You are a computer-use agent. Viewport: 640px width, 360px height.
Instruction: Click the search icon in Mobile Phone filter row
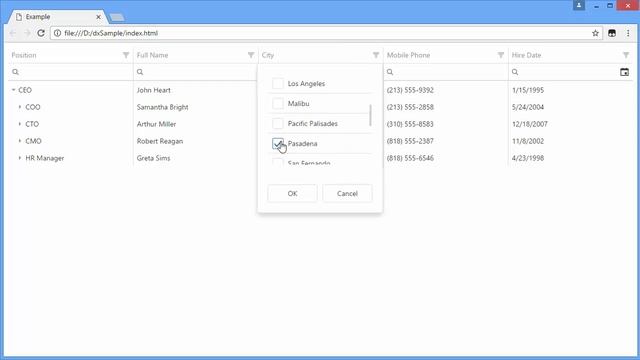pyautogui.click(x=390, y=72)
